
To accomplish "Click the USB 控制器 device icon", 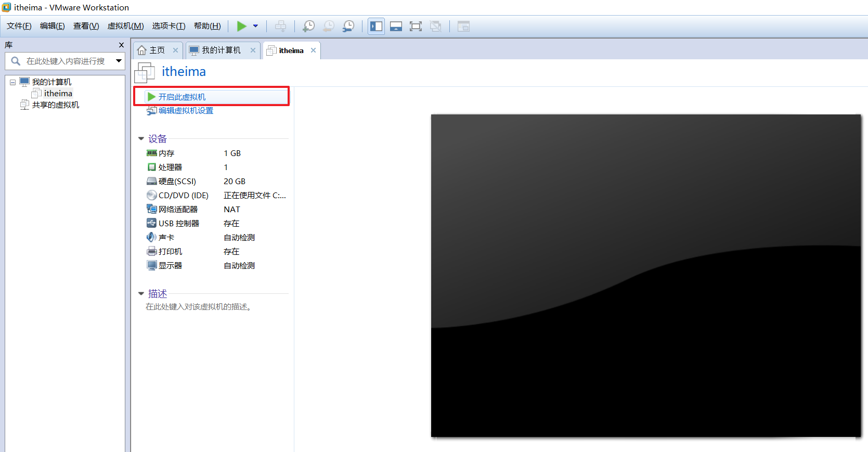I will tap(151, 223).
